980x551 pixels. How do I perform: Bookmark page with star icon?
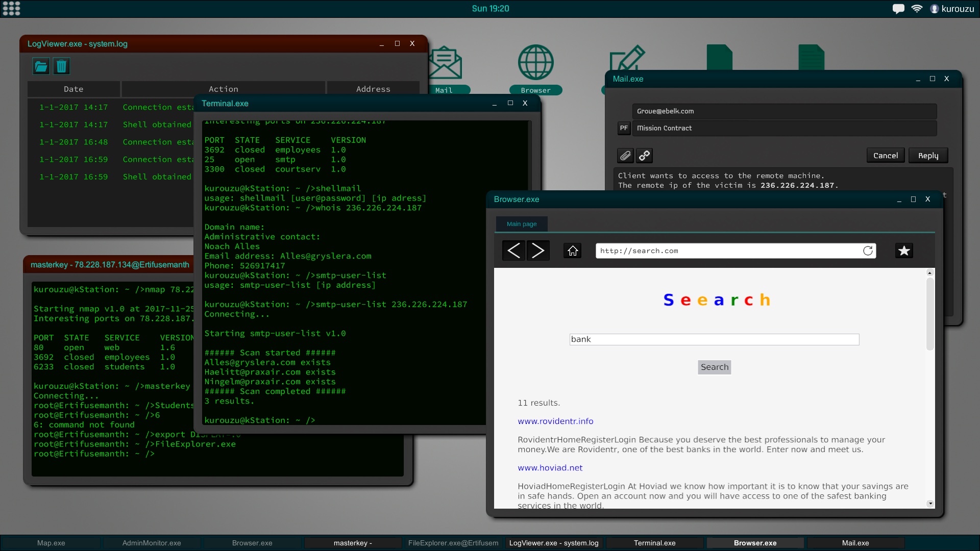[x=904, y=251]
